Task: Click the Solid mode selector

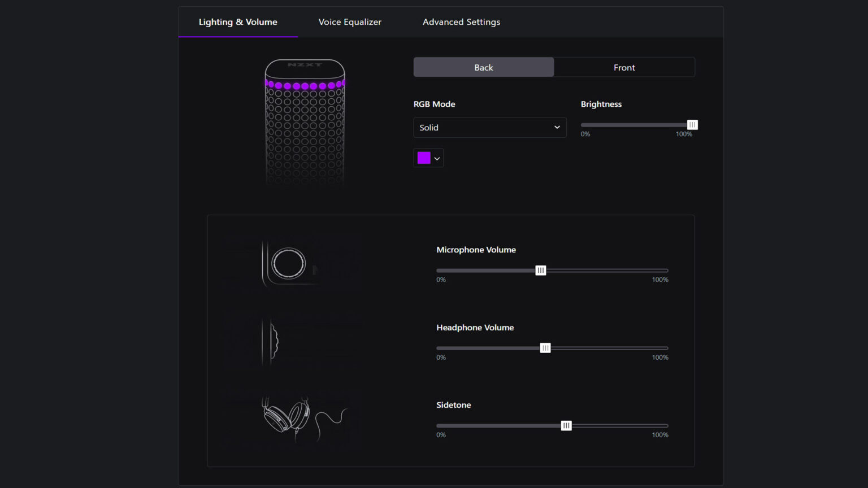Action: point(489,127)
